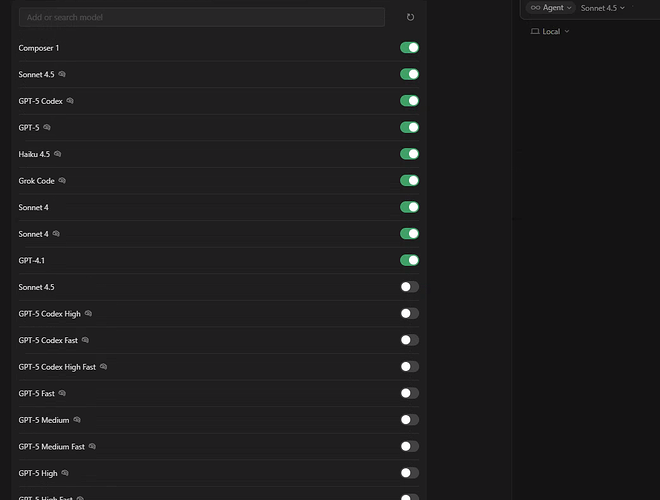Click the brain icon beside GPT-5 Codex

70,101
